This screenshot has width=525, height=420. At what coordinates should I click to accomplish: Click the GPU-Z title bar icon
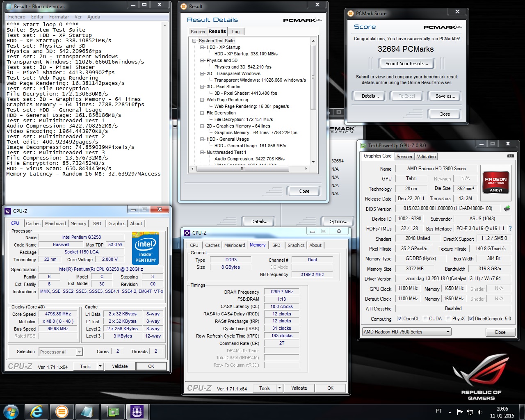coord(363,145)
